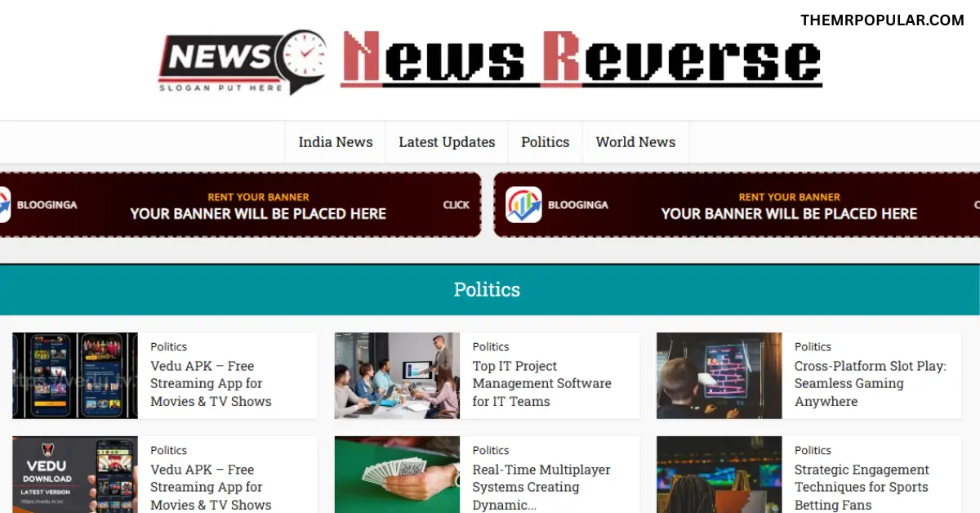Click the Blooginga chart icon in right banner
Image resolution: width=980 pixels, height=513 pixels.
(523, 205)
